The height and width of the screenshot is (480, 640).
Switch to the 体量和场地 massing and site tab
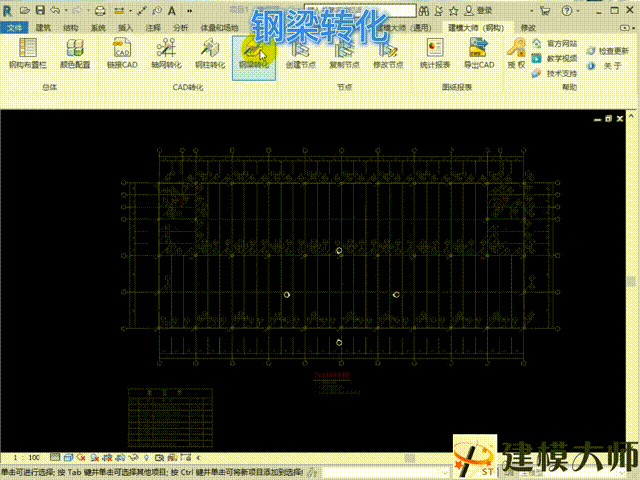pyautogui.click(x=219, y=28)
